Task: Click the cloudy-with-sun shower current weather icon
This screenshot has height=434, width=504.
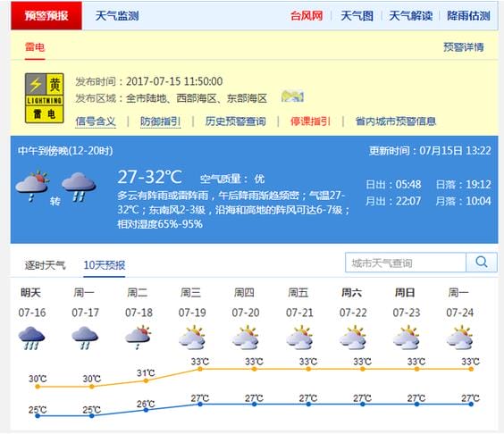Action: tap(32, 186)
